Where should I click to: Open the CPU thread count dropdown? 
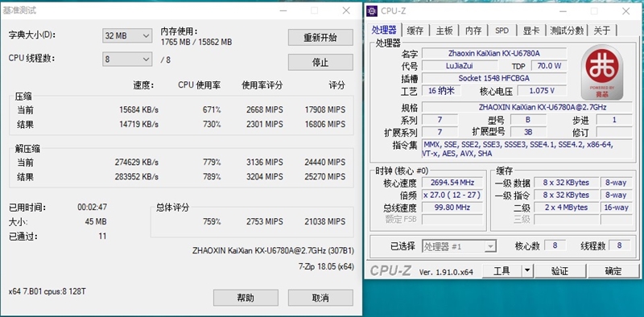coord(127,60)
